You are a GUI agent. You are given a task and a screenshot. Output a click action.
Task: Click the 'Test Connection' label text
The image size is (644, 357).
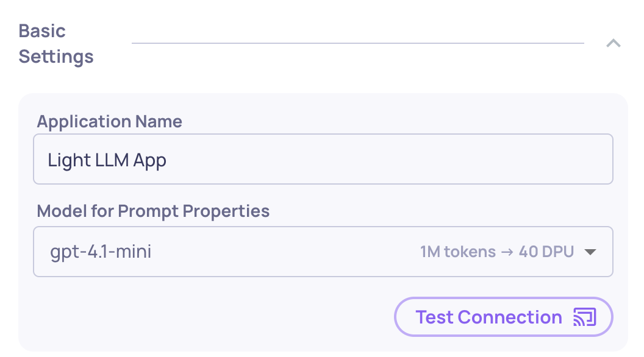[x=488, y=317]
